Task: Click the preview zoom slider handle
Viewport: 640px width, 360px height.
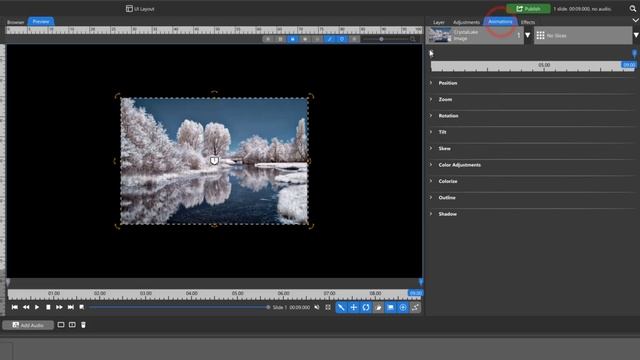Action: point(381,39)
